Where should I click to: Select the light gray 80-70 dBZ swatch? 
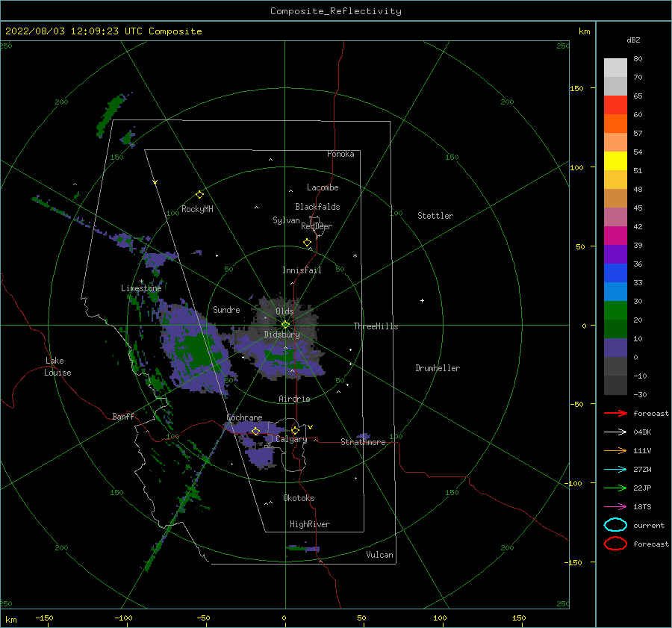(615, 67)
